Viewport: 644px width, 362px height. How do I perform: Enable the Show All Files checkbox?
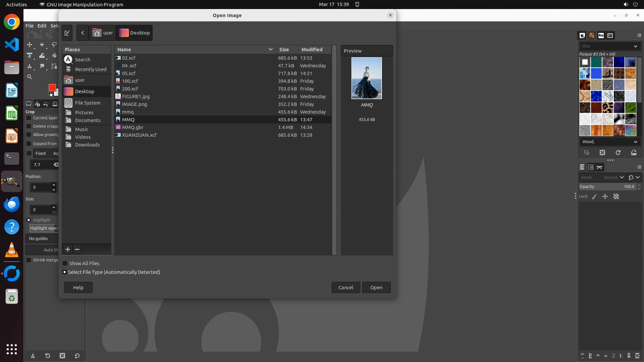65,263
